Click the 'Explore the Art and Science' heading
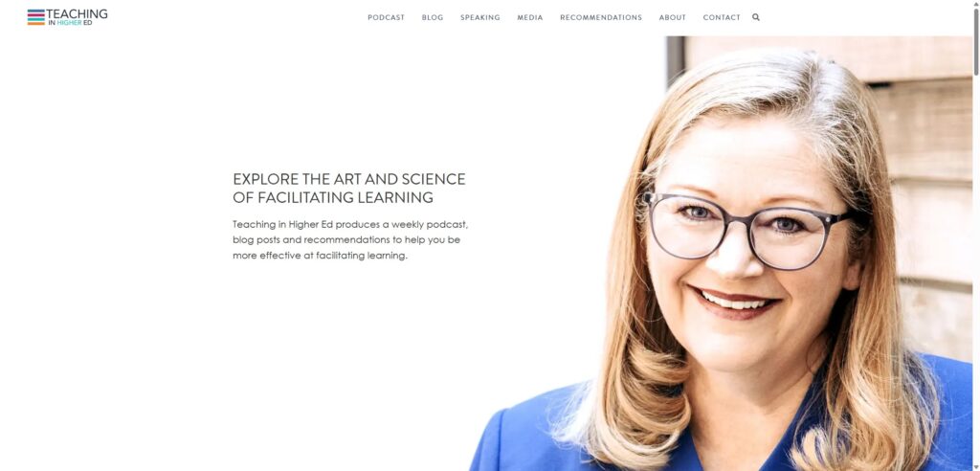 point(348,189)
